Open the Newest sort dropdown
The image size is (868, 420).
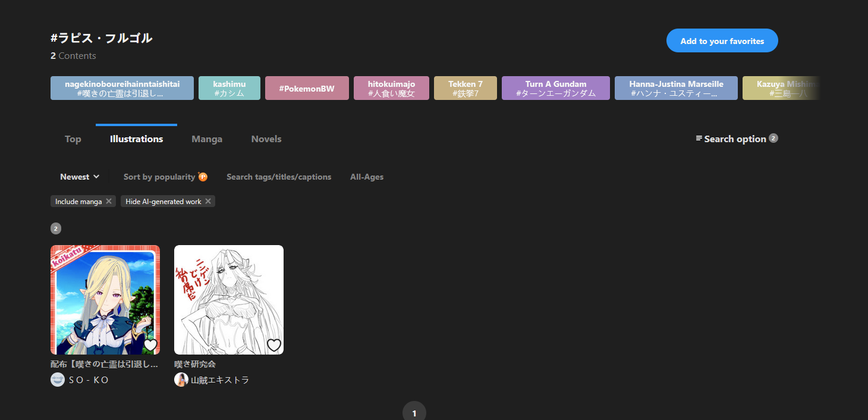[x=80, y=177]
